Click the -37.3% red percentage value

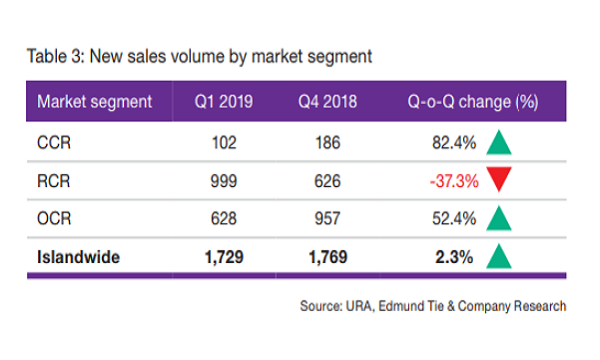pyautogui.click(x=454, y=181)
